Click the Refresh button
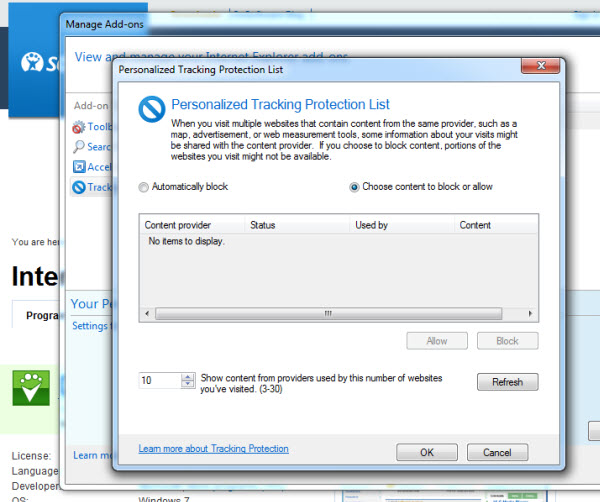The height and width of the screenshot is (502, 600). 507,382
